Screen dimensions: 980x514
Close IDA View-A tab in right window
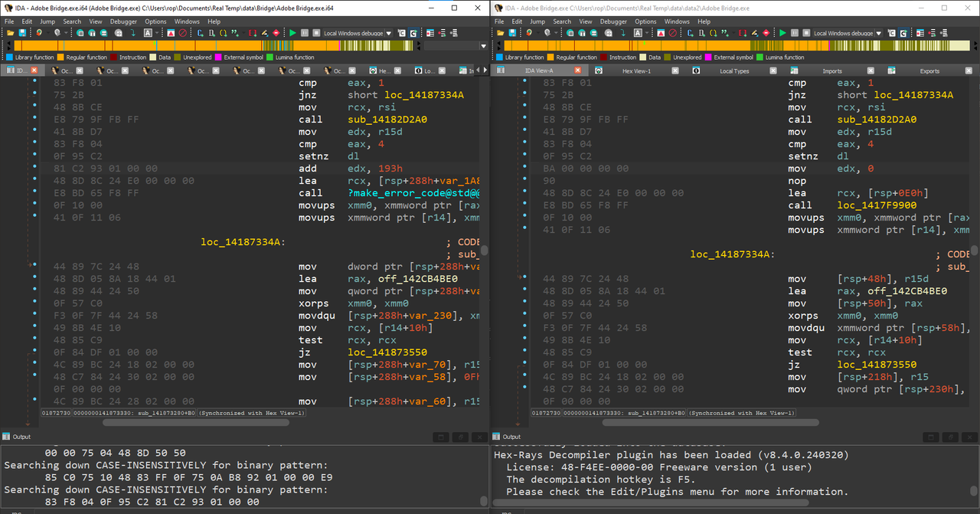pyautogui.click(x=577, y=70)
